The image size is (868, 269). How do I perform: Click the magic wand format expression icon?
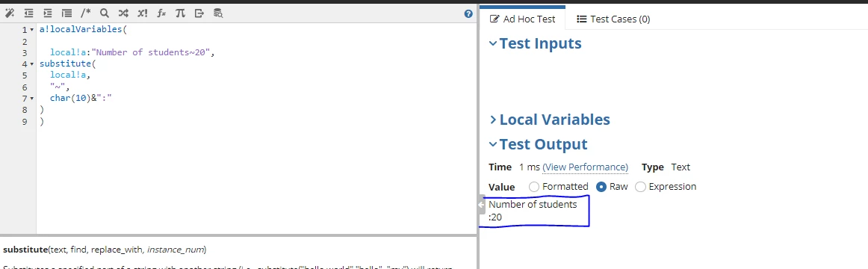[x=9, y=13]
